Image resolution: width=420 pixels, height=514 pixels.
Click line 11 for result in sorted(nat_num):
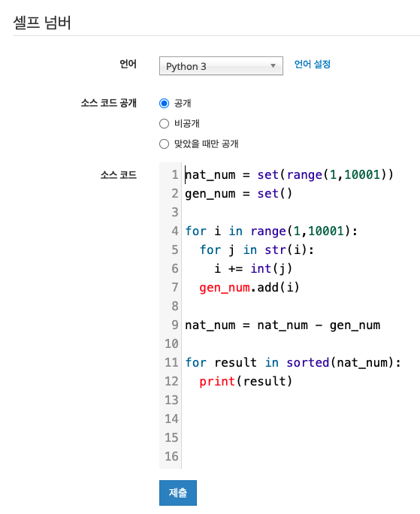coord(293,362)
